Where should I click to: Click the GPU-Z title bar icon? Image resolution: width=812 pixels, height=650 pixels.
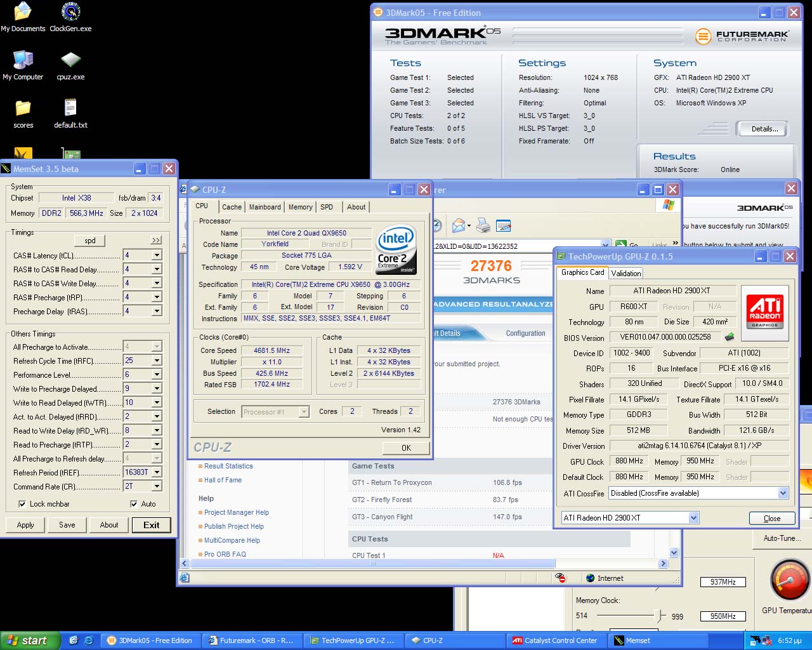(x=561, y=256)
